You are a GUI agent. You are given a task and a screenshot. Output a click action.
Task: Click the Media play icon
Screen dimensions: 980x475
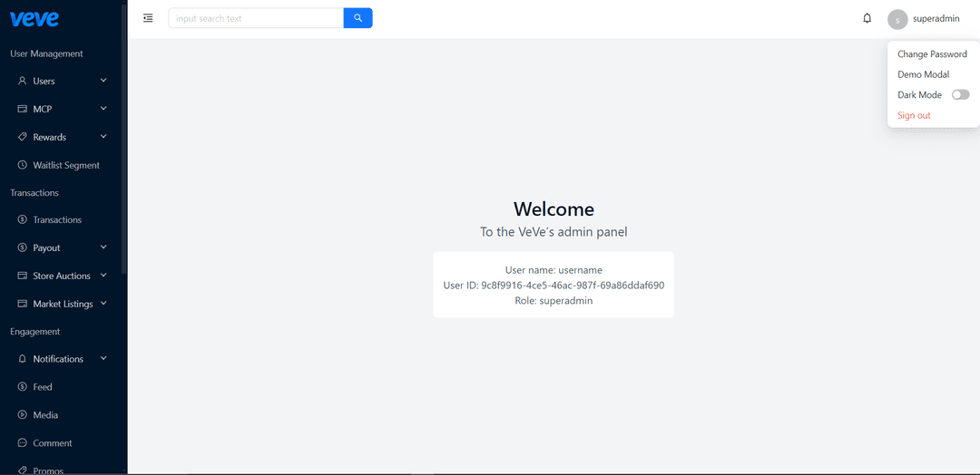[23, 415]
